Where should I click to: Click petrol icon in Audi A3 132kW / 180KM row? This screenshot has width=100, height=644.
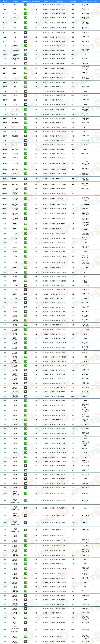pos(26,28)
